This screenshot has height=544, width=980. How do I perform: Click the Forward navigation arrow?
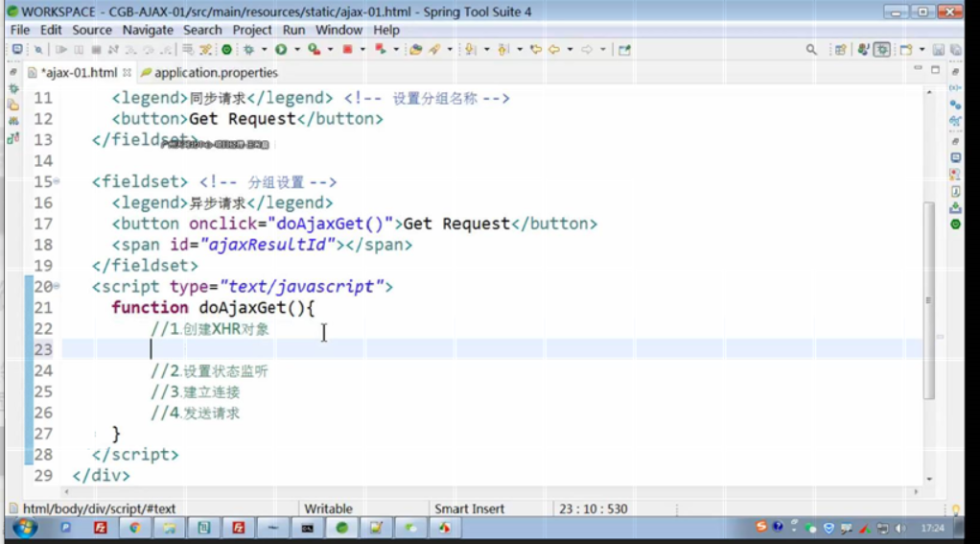pos(586,49)
